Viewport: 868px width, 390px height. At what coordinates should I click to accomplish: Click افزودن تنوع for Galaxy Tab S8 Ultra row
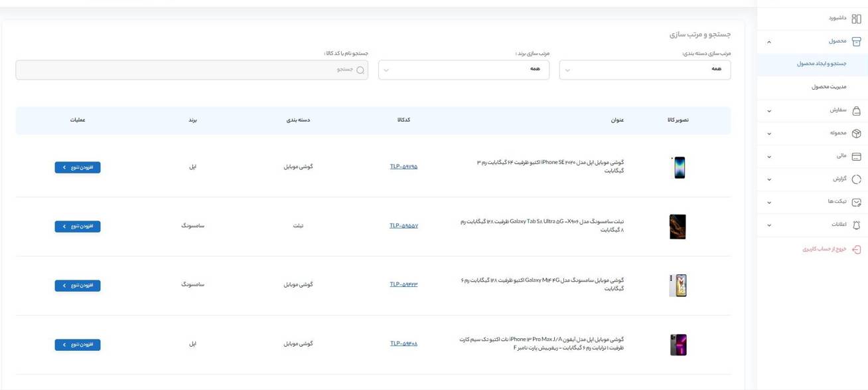78,227
